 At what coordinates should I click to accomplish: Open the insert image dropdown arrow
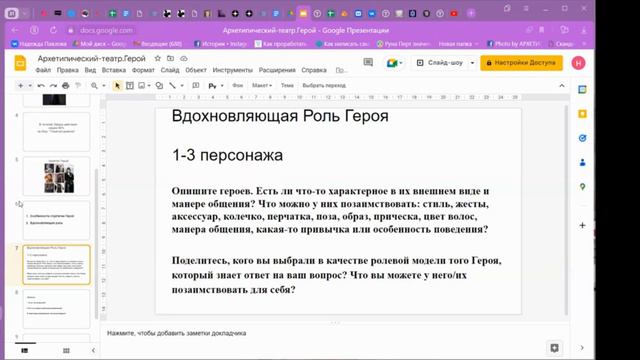click(x=149, y=86)
